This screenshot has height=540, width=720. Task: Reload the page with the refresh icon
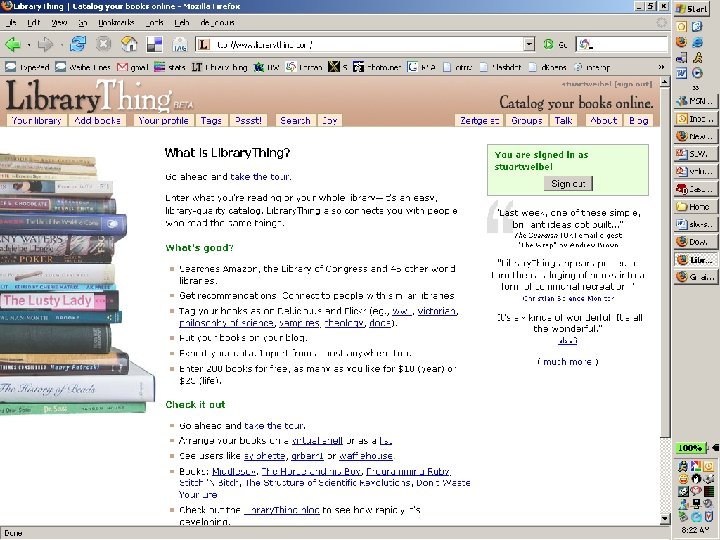[78, 44]
